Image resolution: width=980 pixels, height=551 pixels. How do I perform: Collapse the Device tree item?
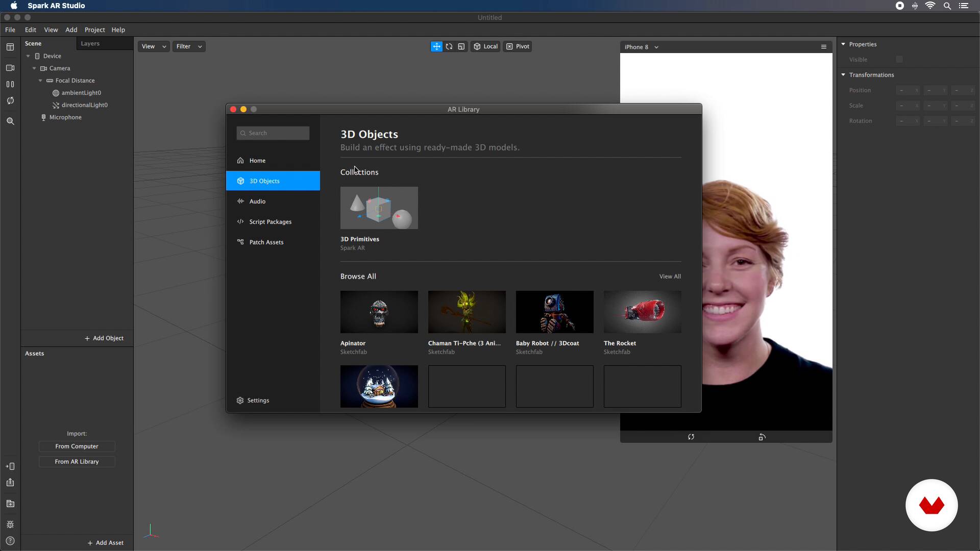(x=28, y=56)
